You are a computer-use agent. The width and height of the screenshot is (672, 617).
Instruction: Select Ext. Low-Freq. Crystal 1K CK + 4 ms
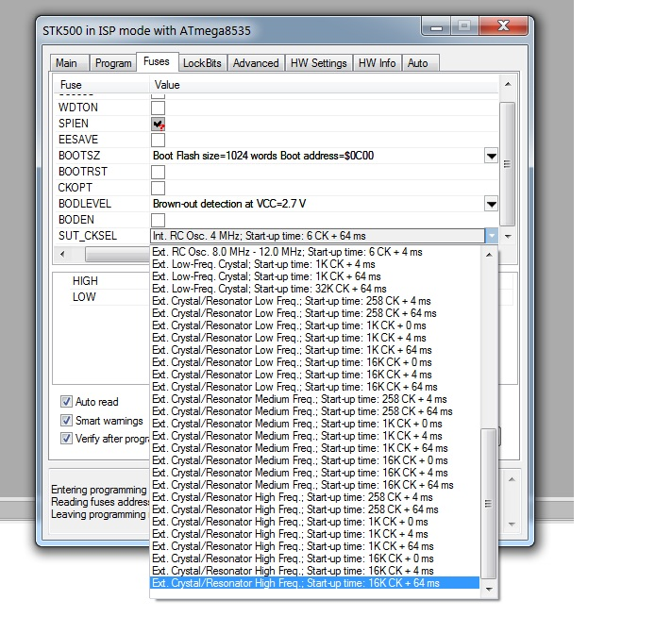(315, 264)
